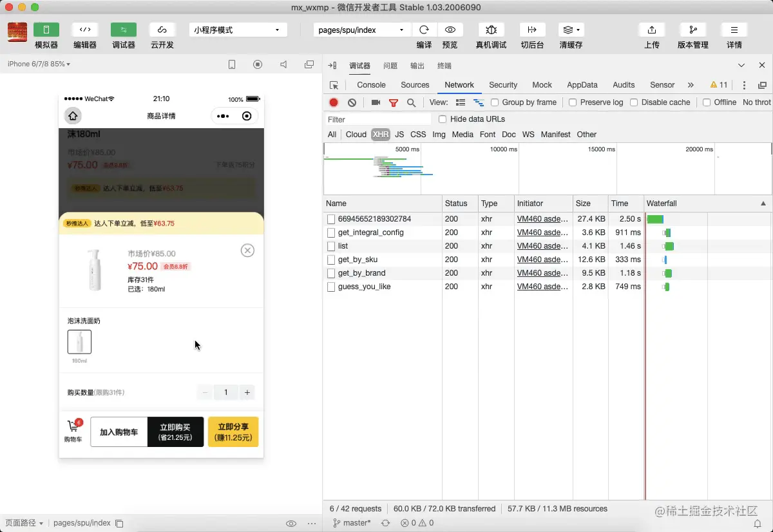Open the 清缓存 clear cache menu

pos(571,30)
